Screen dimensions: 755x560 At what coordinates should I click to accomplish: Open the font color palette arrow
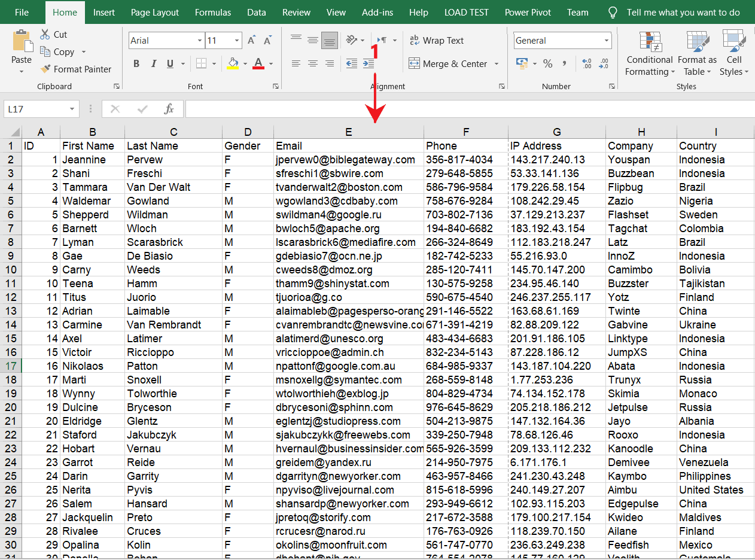coord(271,63)
